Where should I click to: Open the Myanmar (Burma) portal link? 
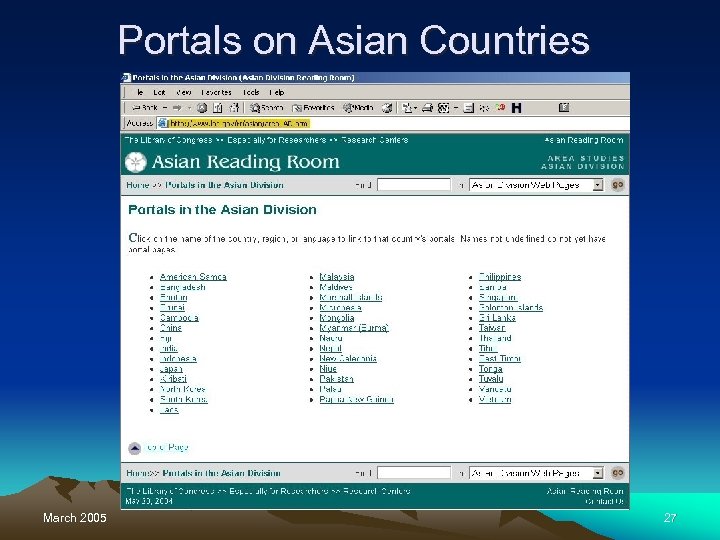354,328
